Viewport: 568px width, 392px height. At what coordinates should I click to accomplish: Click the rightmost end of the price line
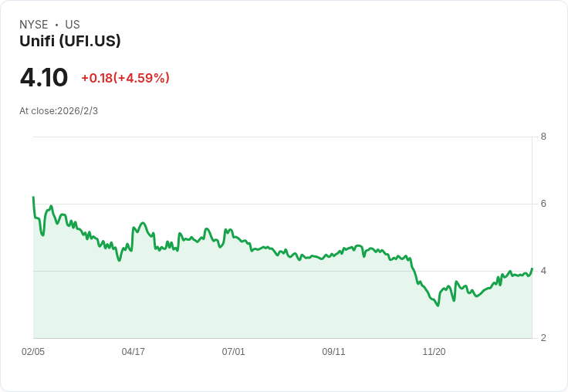[532, 269]
